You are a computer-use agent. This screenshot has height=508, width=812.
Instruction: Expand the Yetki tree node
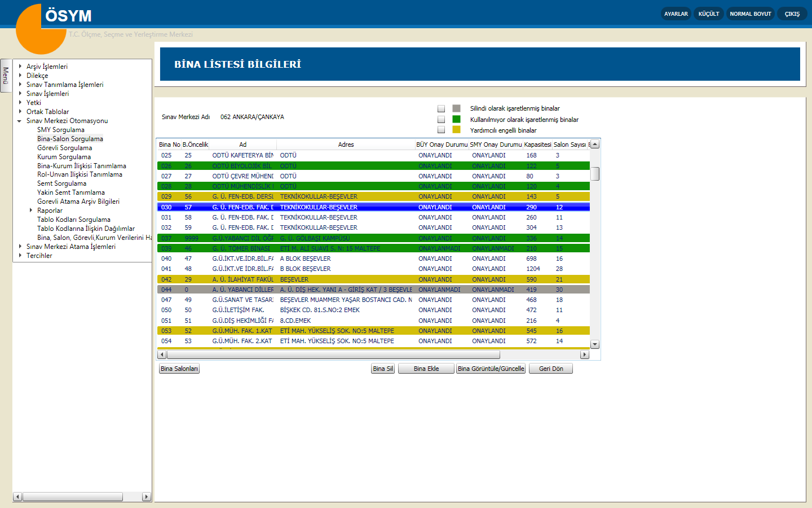20,102
